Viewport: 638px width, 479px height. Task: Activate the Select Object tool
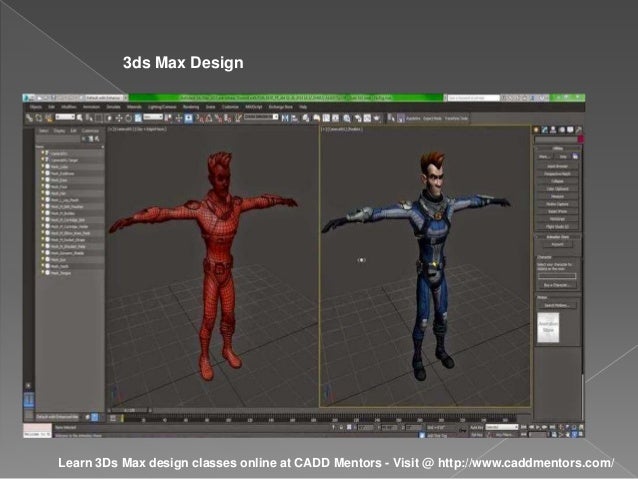coord(79,118)
